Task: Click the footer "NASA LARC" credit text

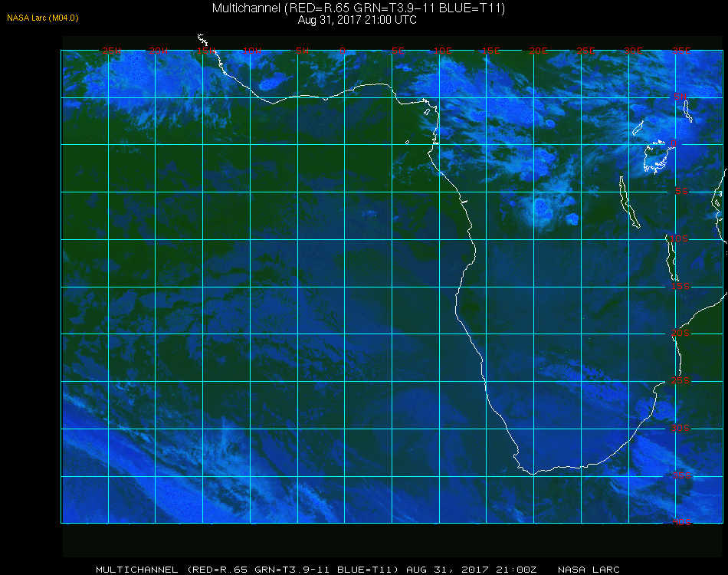Action: coord(589,570)
